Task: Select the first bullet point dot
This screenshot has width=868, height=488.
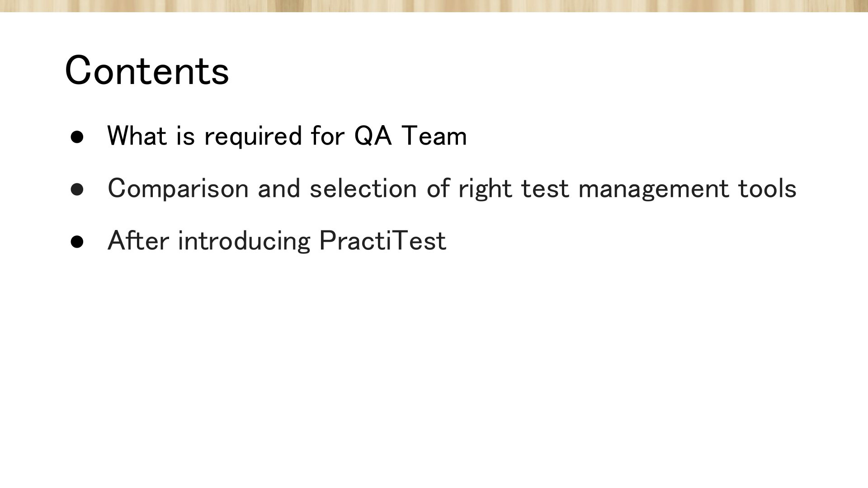Action: tap(77, 137)
